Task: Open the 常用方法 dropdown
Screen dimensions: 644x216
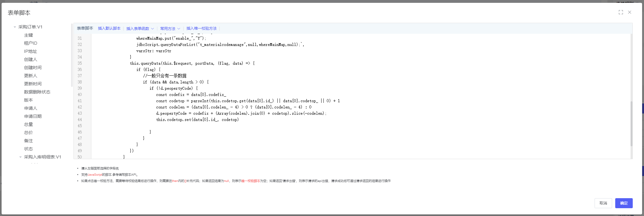Action: (x=170, y=28)
